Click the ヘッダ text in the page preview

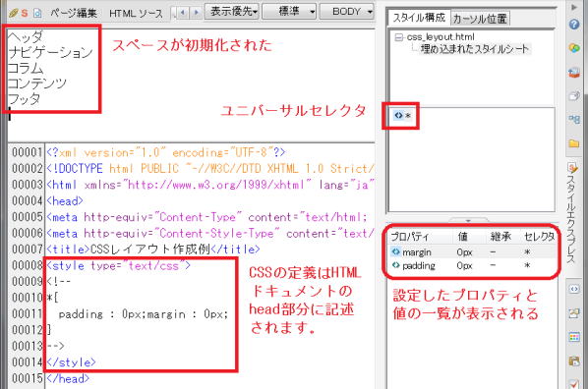coord(26,37)
